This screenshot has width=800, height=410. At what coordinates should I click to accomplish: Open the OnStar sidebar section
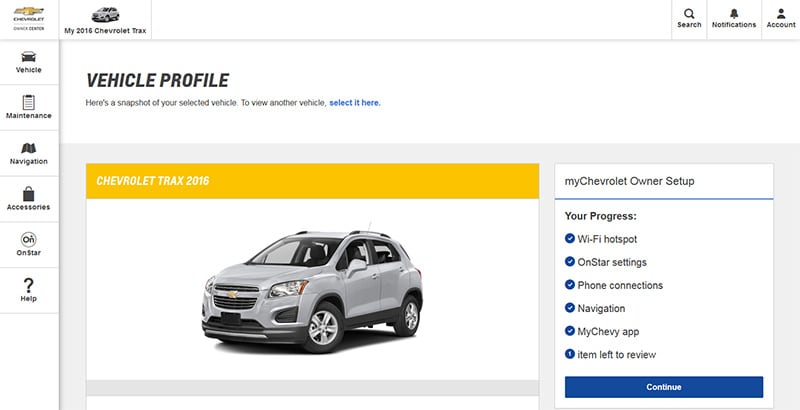pos(29,245)
